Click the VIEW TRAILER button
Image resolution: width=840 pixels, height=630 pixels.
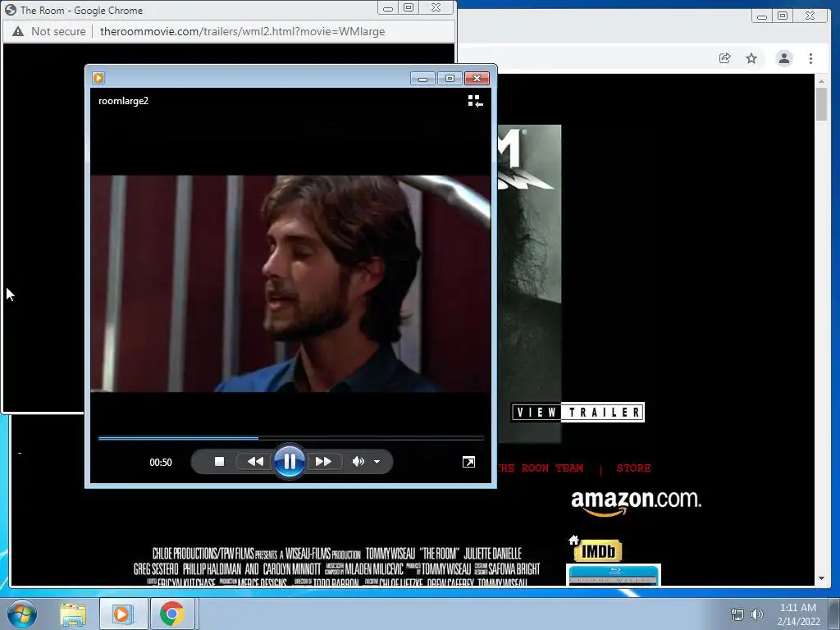coord(577,412)
